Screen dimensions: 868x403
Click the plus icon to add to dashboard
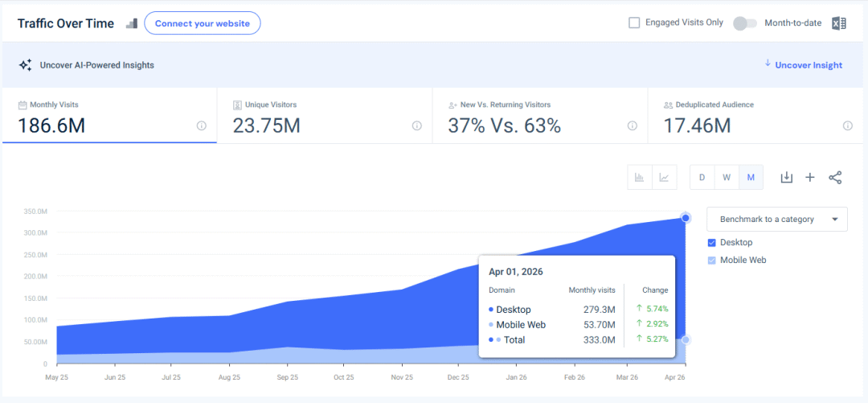(x=810, y=178)
